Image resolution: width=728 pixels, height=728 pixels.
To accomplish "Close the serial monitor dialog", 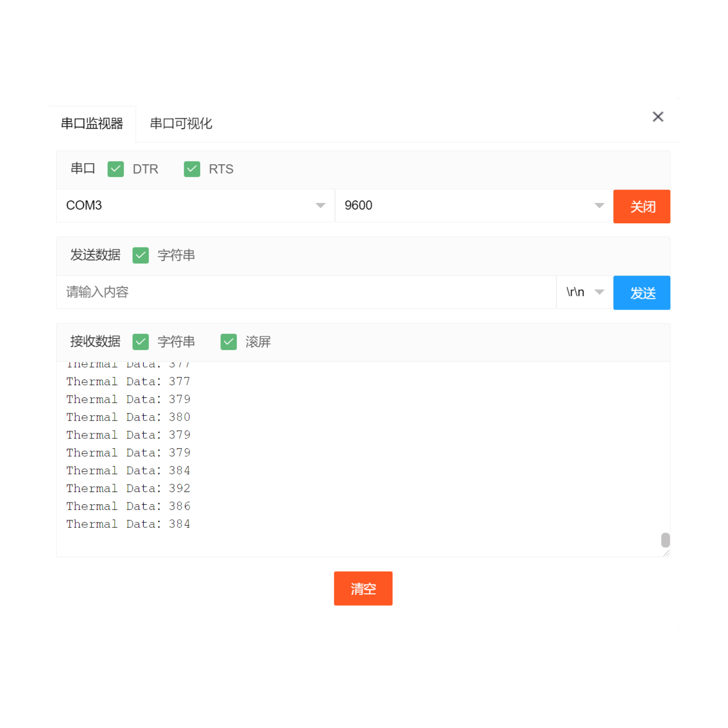I will (x=658, y=116).
